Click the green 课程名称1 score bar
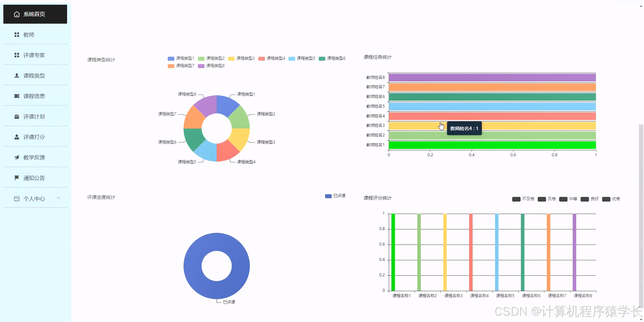 393,252
